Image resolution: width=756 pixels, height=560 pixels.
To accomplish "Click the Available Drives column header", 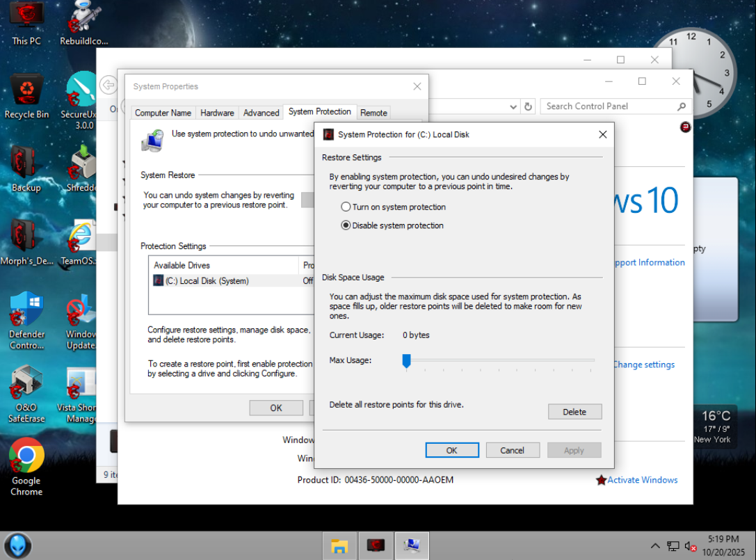I will 224,265.
